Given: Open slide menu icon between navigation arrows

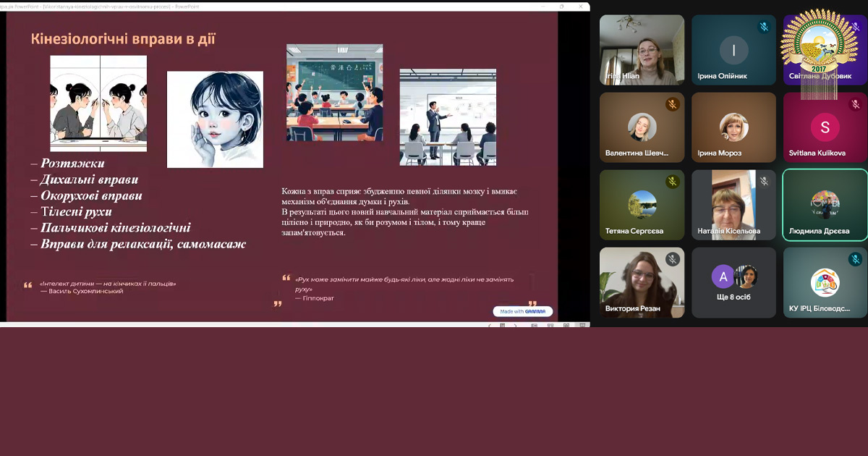Looking at the screenshot, I should (503, 326).
